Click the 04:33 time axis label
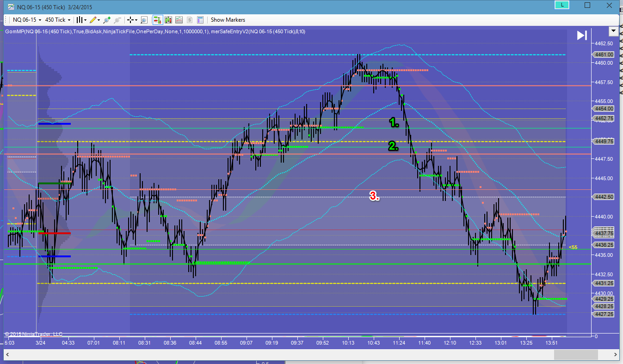623x364 pixels. click(68, 343)
